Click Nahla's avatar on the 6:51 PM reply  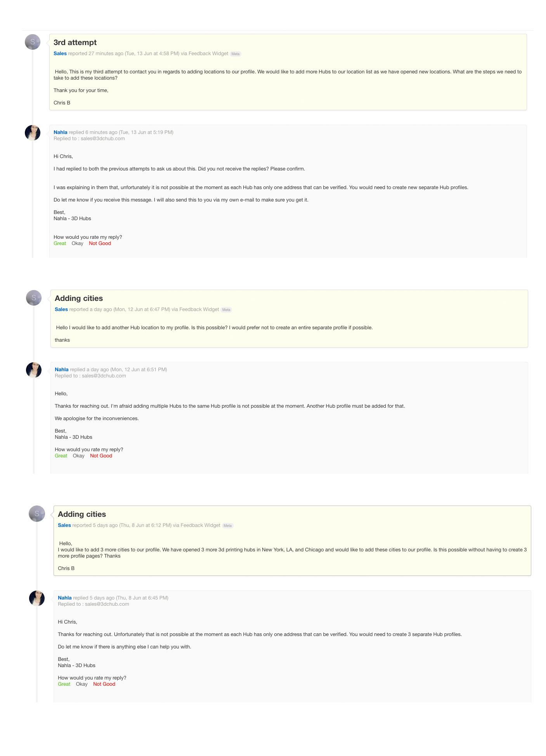(34, 370)
